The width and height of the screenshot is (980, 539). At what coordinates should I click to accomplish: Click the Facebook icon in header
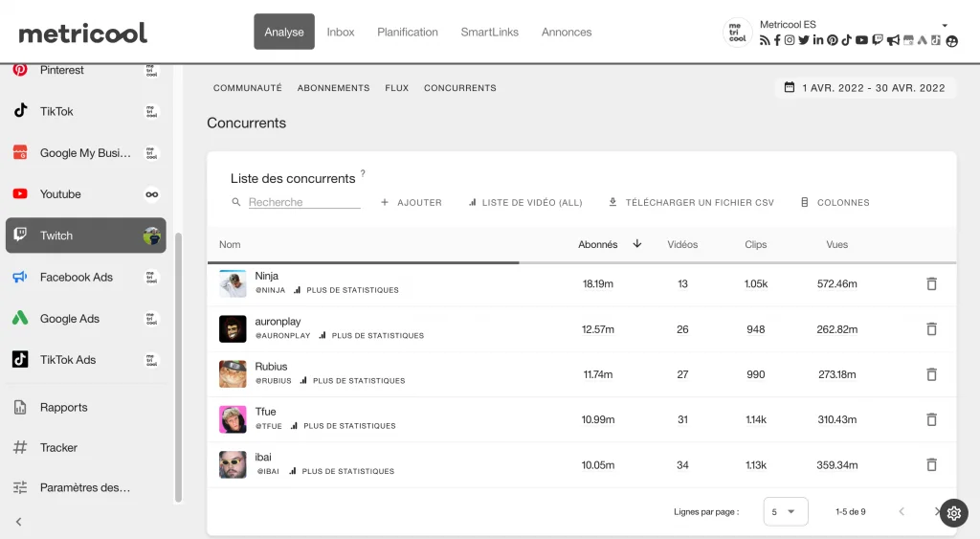777,40
